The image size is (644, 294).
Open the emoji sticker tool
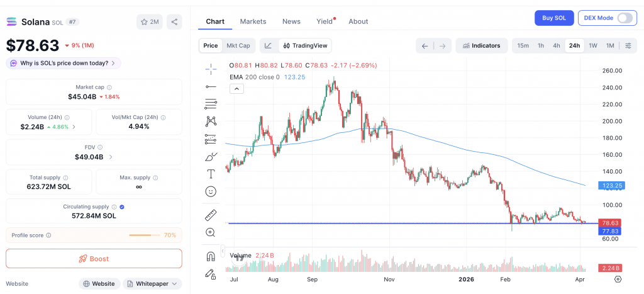click(x=211, y=191)
